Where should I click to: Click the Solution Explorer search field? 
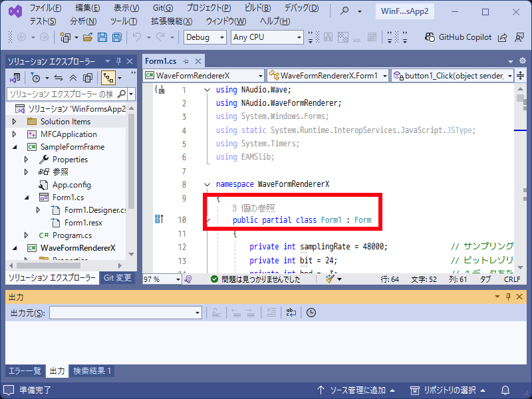[x=63, y=94]
